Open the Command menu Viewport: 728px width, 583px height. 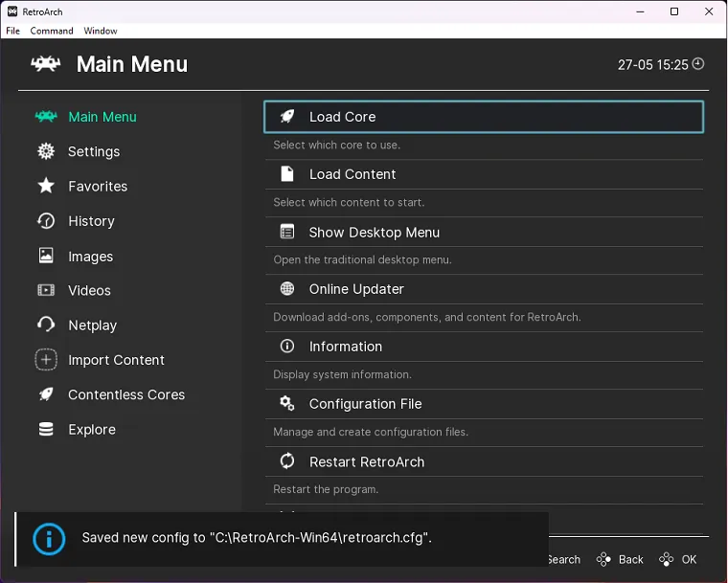point(52,31)
